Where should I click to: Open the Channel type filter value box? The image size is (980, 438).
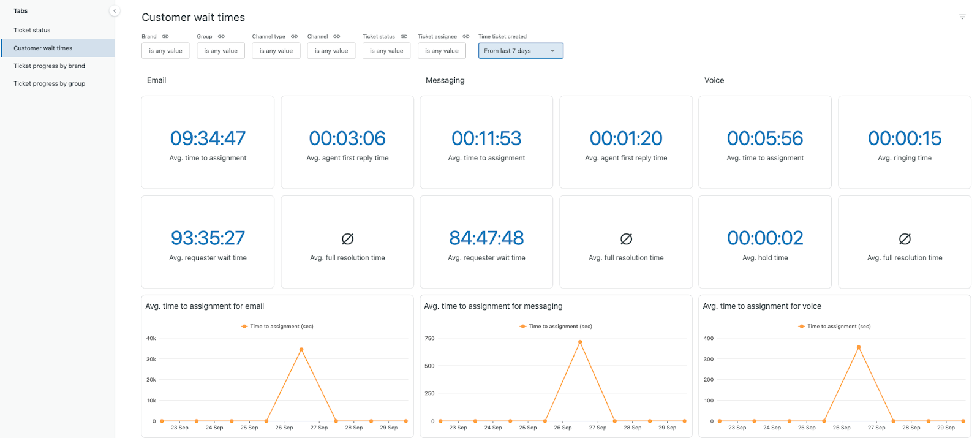276,51
